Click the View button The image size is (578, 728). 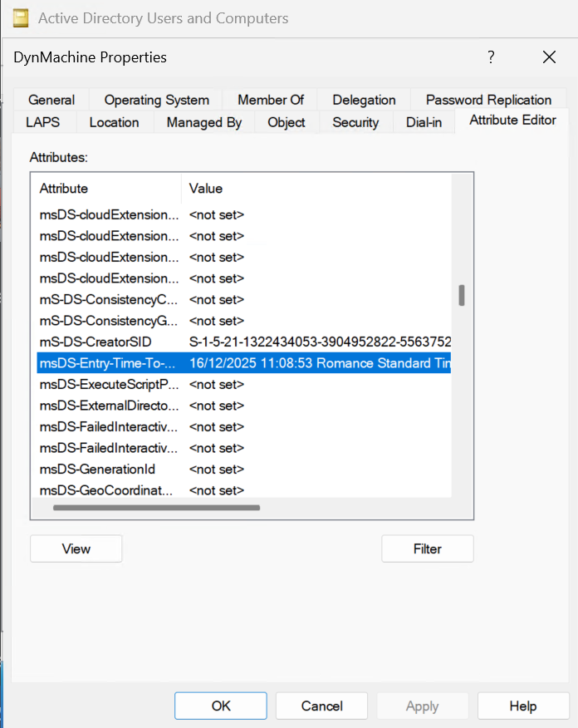point(76,548)
